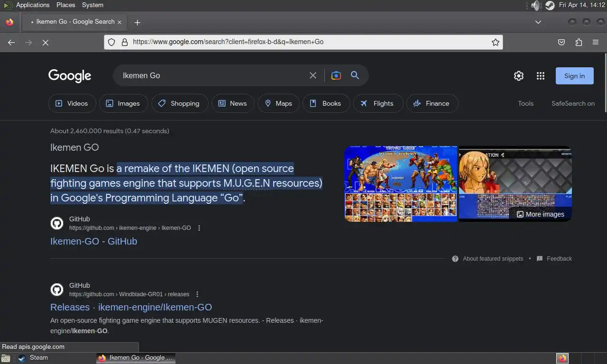The image size is (607, 364).
Task: Open a new browser tab
Action: (x=137, y=22)
